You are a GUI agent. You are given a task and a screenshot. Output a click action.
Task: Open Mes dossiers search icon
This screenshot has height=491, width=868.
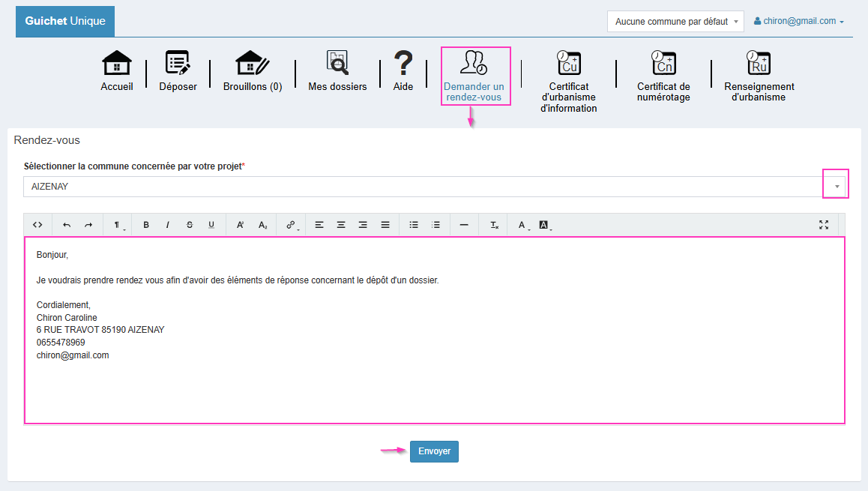tap(337, 64)
